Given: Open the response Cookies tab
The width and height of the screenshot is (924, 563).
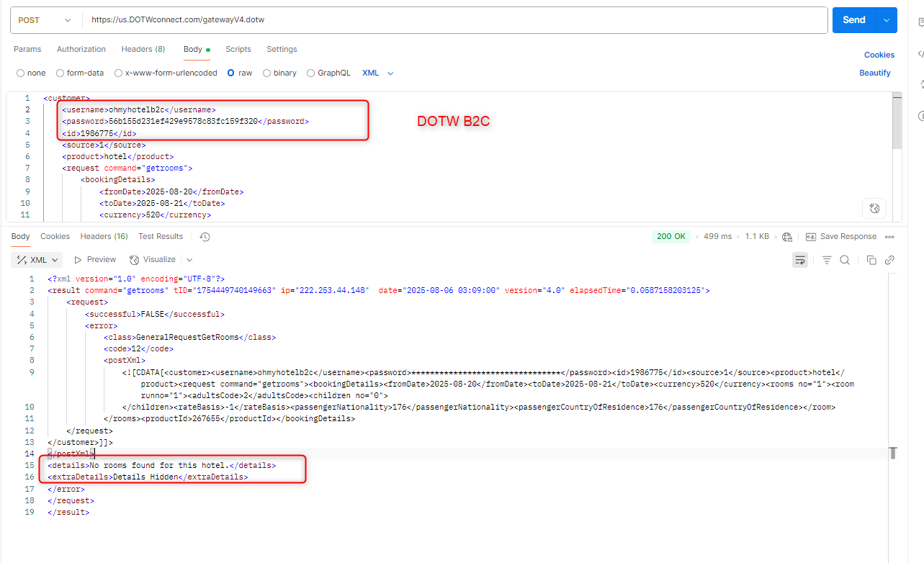Looking at the screenshot, I should [55, 236].
